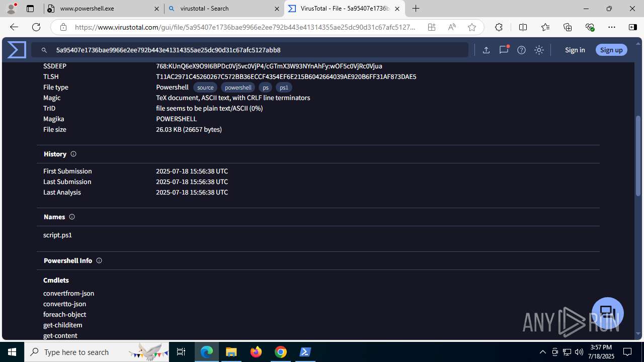The width and height of the screenshot is (644, 362).
Task: Click the History info icon
Action: [x=73, y=154]
